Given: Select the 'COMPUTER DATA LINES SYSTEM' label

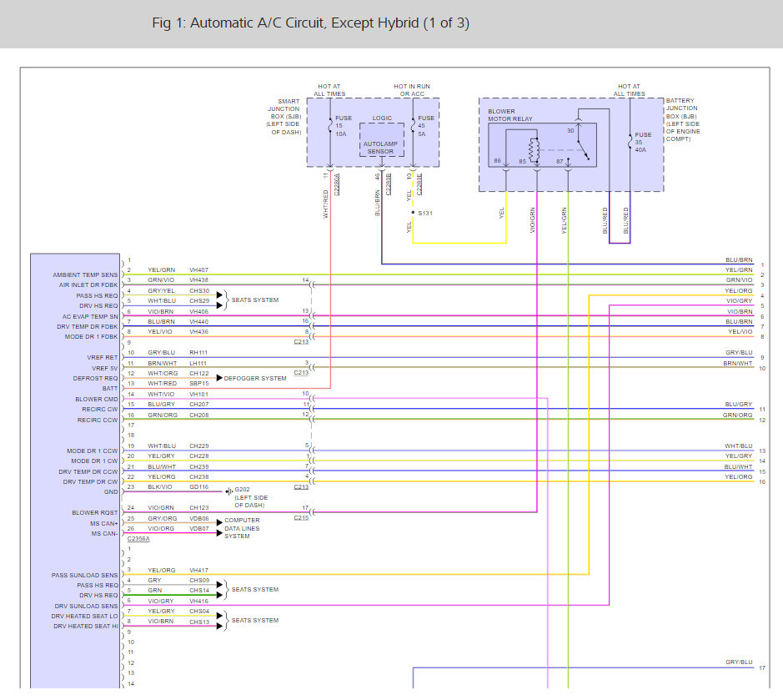Looking at the screenshot, I should pos(242,528).
